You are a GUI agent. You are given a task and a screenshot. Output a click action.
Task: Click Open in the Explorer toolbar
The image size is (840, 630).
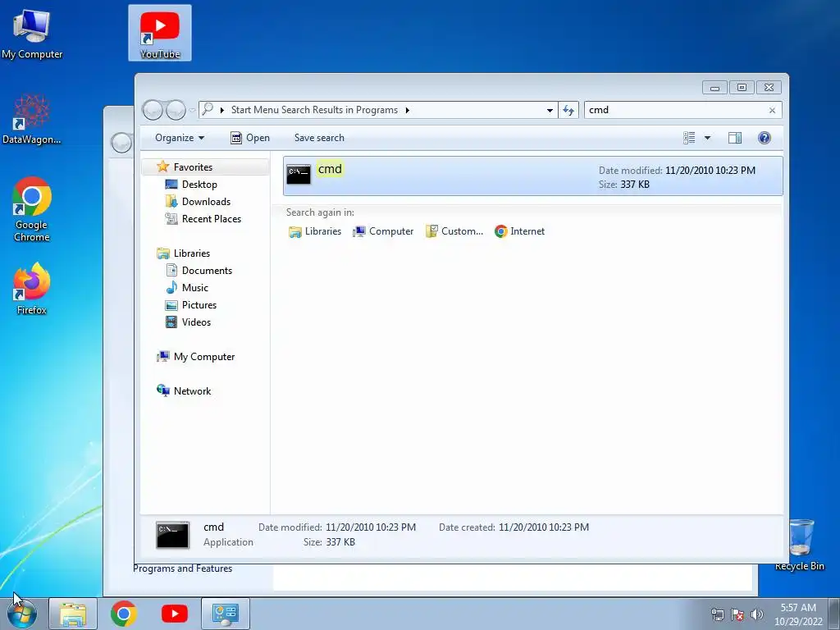(250, 138)
